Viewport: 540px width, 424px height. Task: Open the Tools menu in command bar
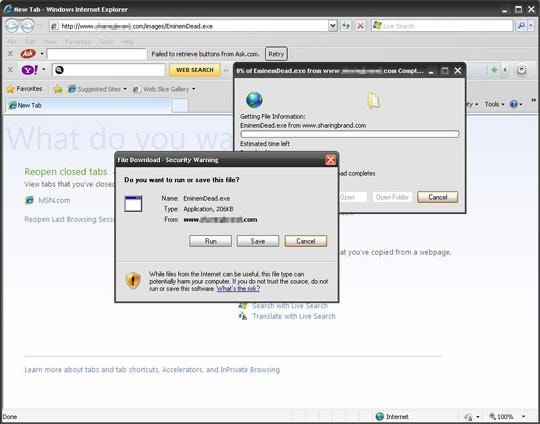494,104
